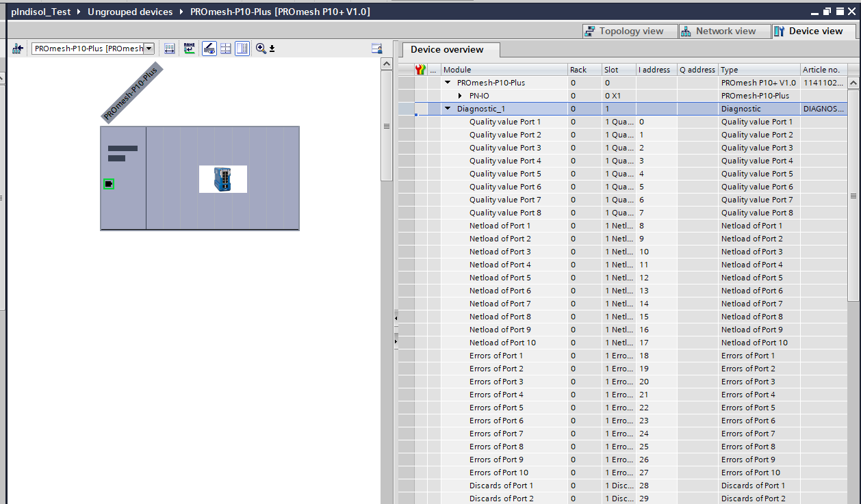
Task: Toggle the show address labels icon
Action: (x=209, y=49)
